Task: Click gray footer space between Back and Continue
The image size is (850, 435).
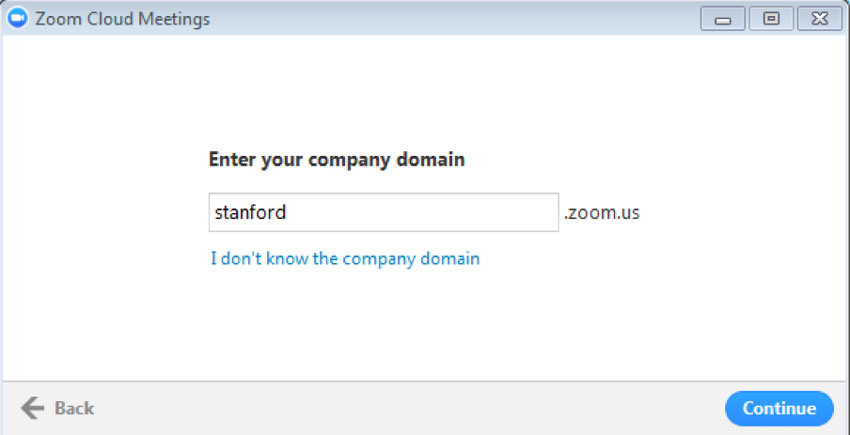Action: pos(400,408)
